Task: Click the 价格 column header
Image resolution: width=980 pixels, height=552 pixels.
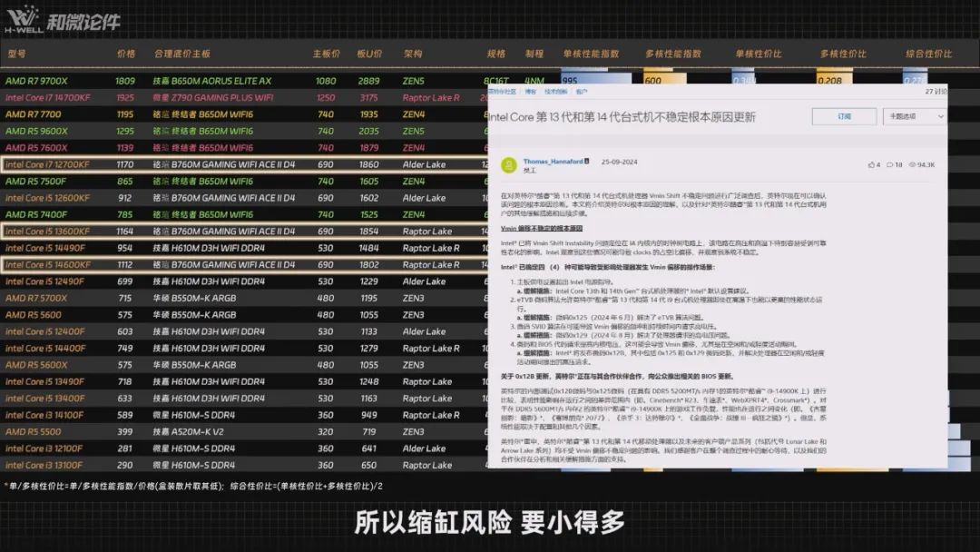Action: (125, 54)
